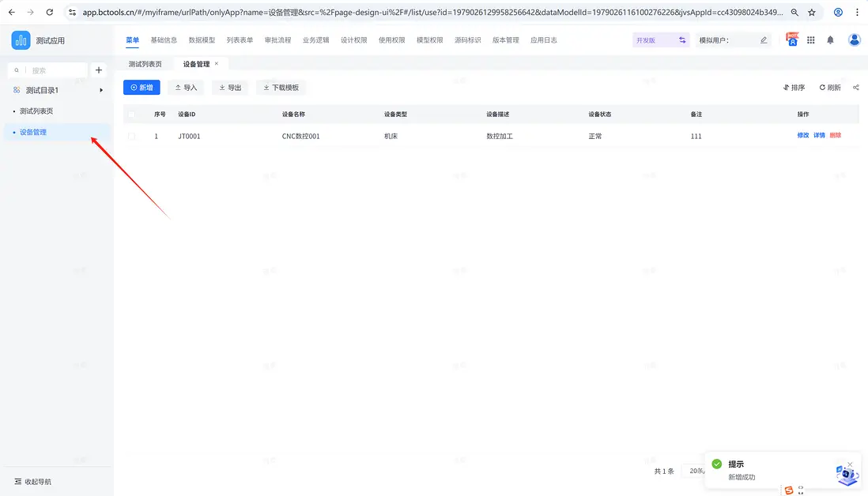Open notifications bell icon
Viewport: 868px width, 496px height.
(x=830, y=39)
